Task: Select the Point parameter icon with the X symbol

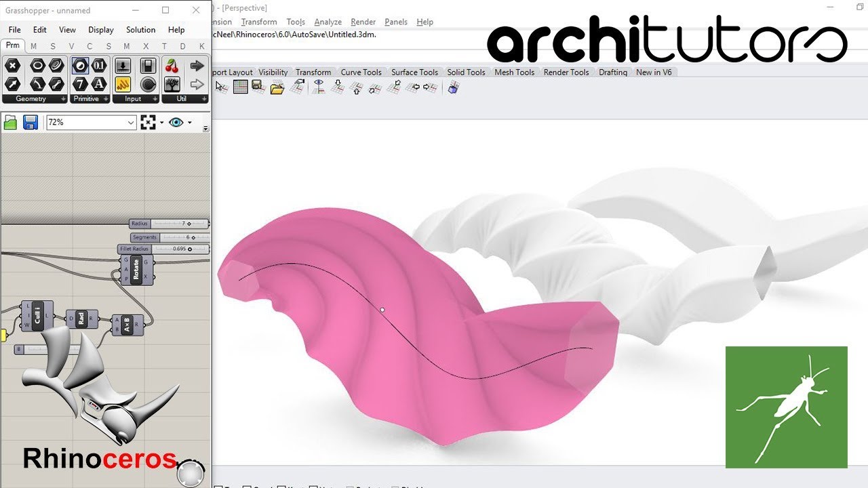Action: point(13,66)
